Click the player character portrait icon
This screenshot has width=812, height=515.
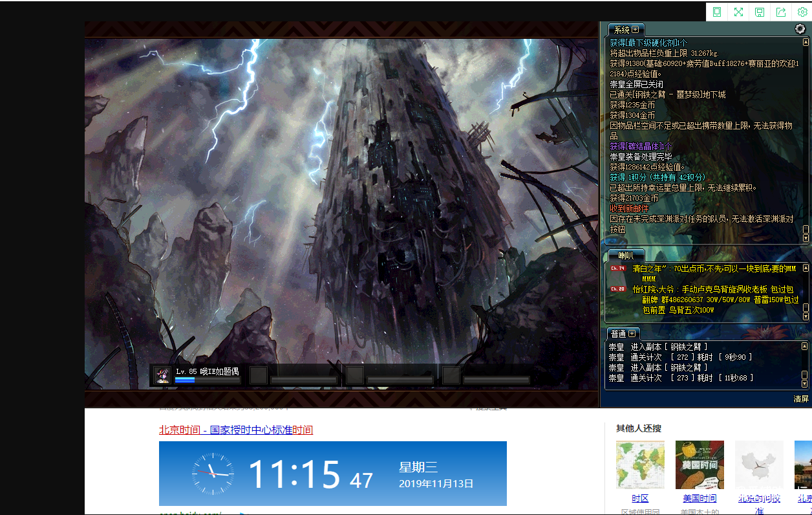coord(163,376)
